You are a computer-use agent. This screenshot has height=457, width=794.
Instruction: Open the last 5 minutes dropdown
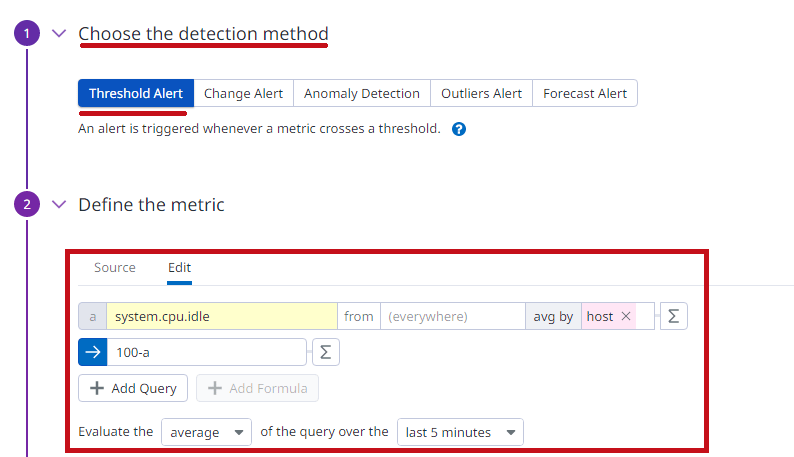click(x=460, y=432)
